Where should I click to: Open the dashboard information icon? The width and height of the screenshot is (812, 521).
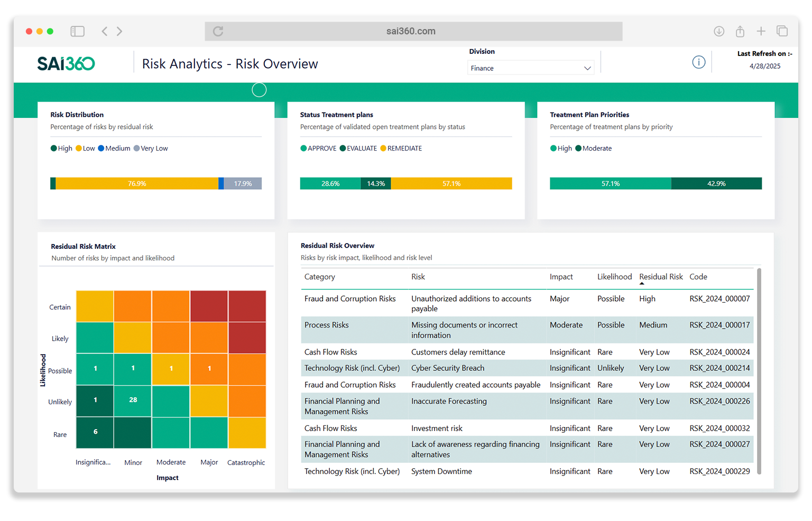pos(698,62)
